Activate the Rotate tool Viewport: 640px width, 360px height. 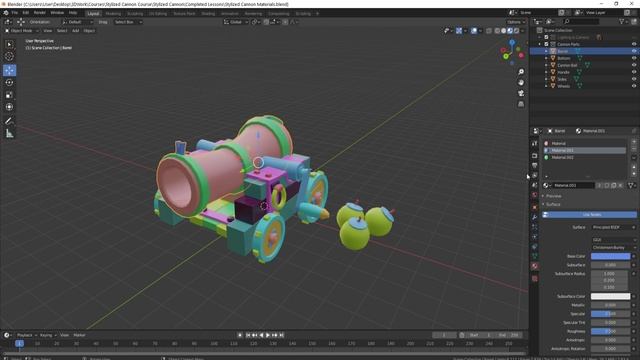coord(9,82)
